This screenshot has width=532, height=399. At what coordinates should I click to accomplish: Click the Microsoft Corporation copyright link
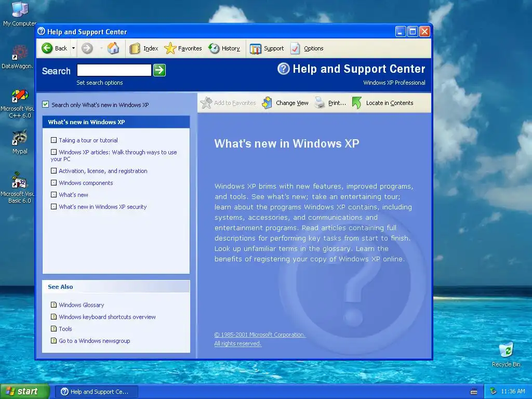point(260,335)
